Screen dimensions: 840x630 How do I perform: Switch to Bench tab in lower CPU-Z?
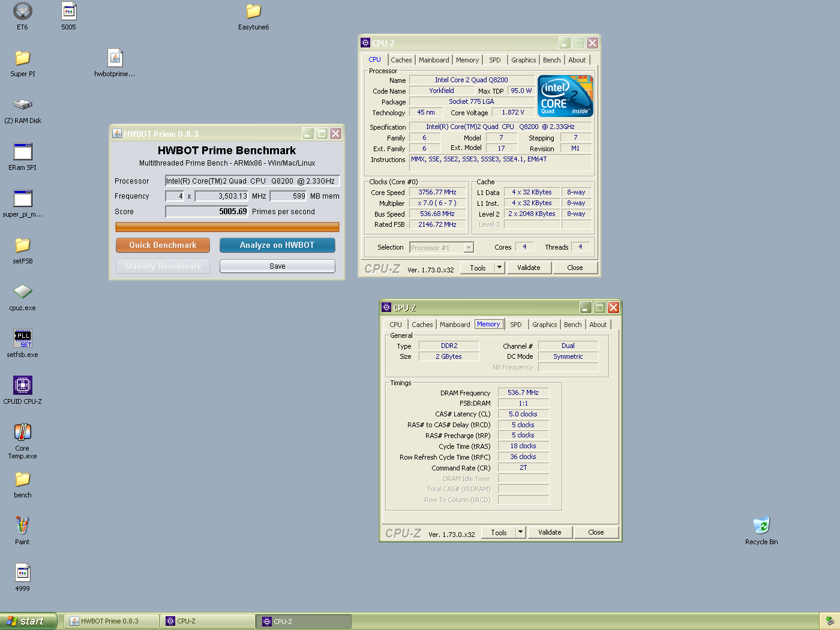[572, 325]
